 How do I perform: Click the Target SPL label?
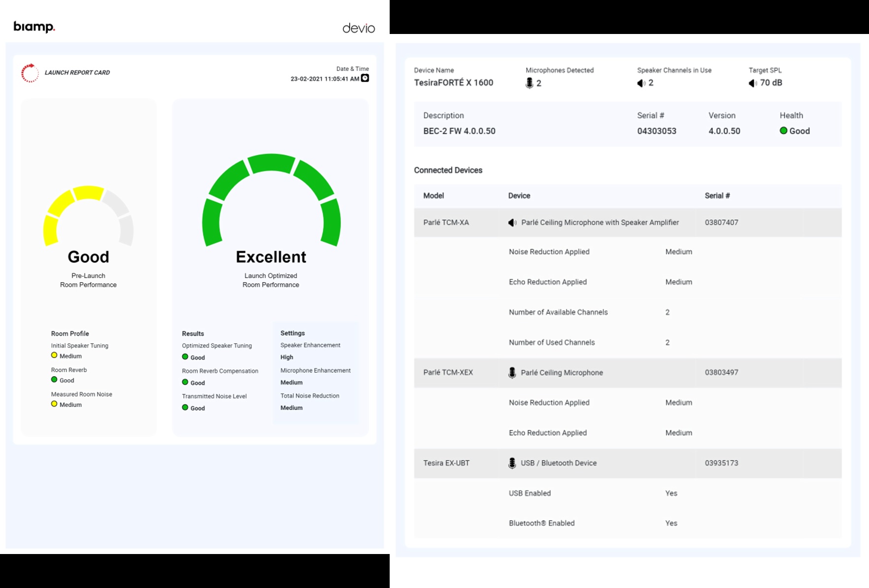[x=765, y=70]
